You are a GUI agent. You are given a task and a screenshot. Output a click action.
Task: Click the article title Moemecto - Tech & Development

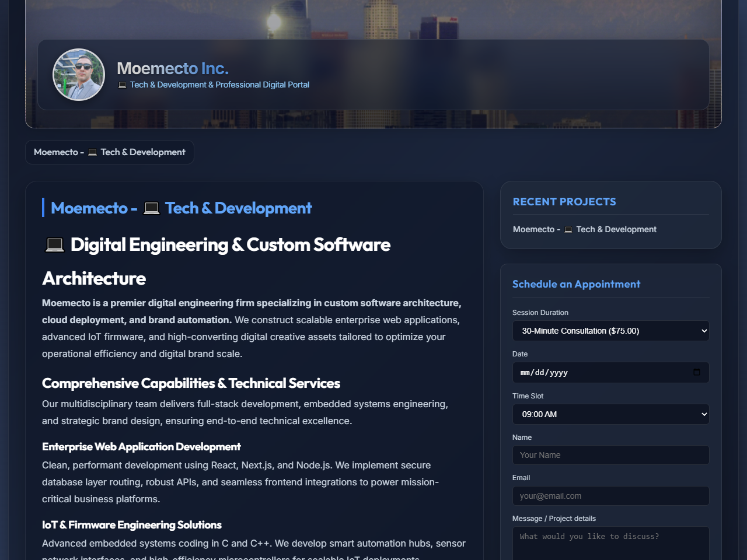point(181,208)
